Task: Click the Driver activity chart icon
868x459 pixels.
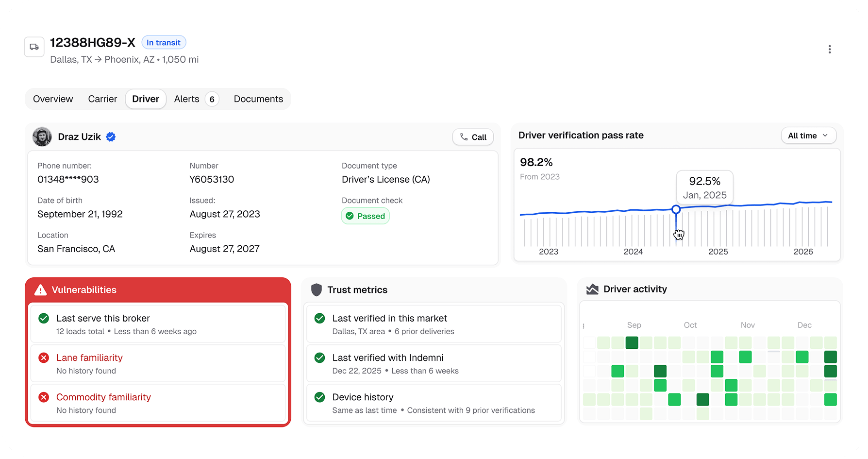Action: 592,289
